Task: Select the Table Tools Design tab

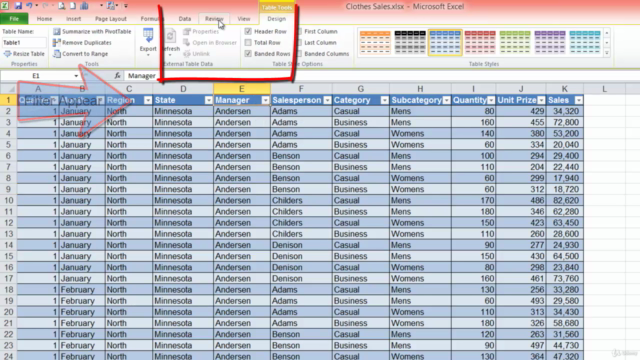Action: [276, 19]
